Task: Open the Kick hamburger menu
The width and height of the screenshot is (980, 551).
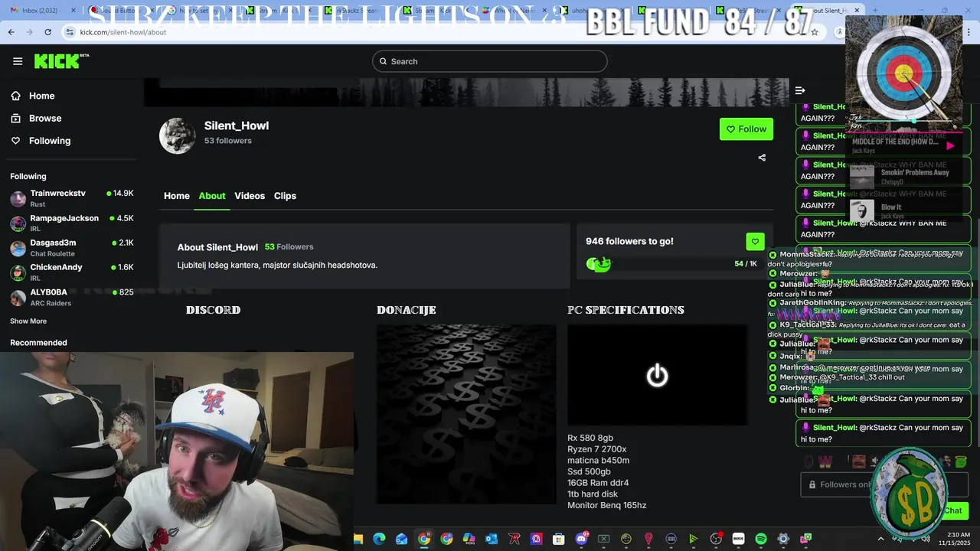Action: point(18,61)
